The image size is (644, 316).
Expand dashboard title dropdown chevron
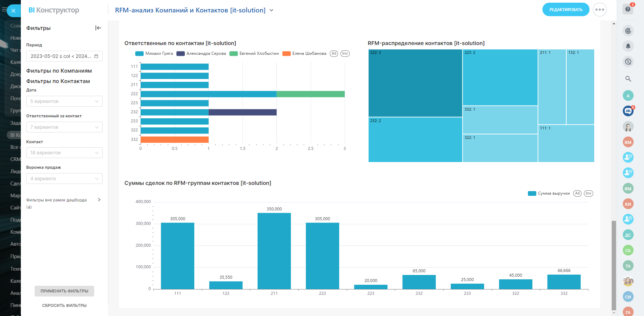[x=271, y=10]
